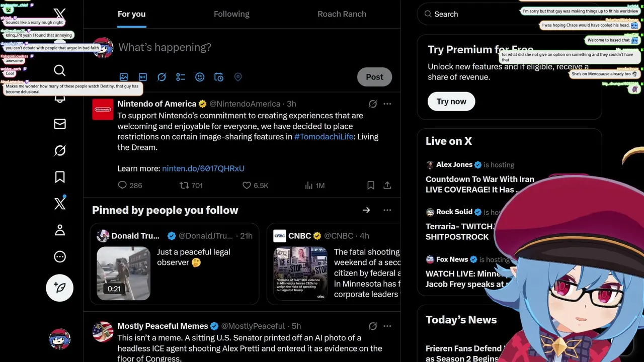Repost the Nintendo of America tweet
This screenshot has height=362, width=644.
click(x=191, y=186)
